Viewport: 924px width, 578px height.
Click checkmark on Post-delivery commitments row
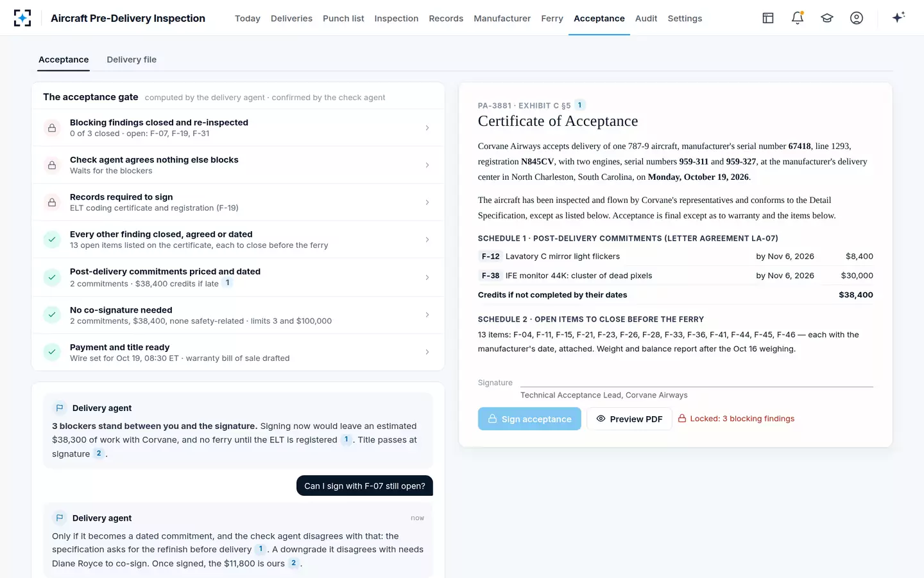click(x=52, y=277)
